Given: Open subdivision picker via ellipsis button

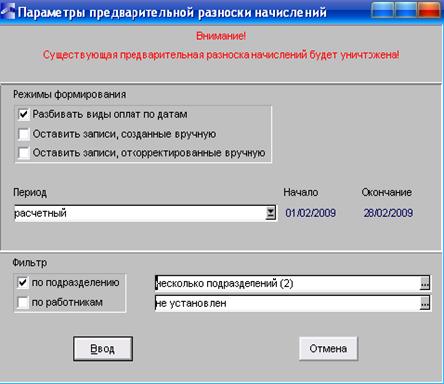Looking at the screenshot, I should click(x=424, y=283).
